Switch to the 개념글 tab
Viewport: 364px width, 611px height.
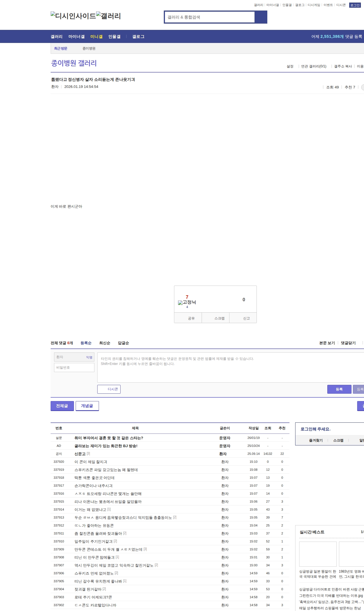[87, 406]
